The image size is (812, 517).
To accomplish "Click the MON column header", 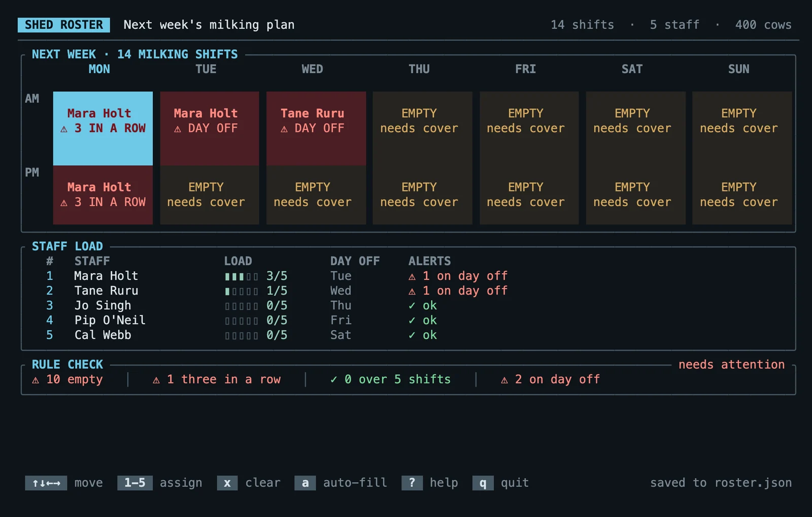I will tap(99, 69).
